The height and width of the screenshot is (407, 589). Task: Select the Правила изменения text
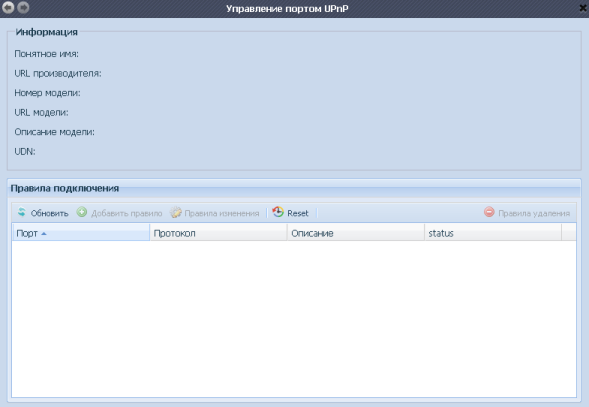pos(222,213)
